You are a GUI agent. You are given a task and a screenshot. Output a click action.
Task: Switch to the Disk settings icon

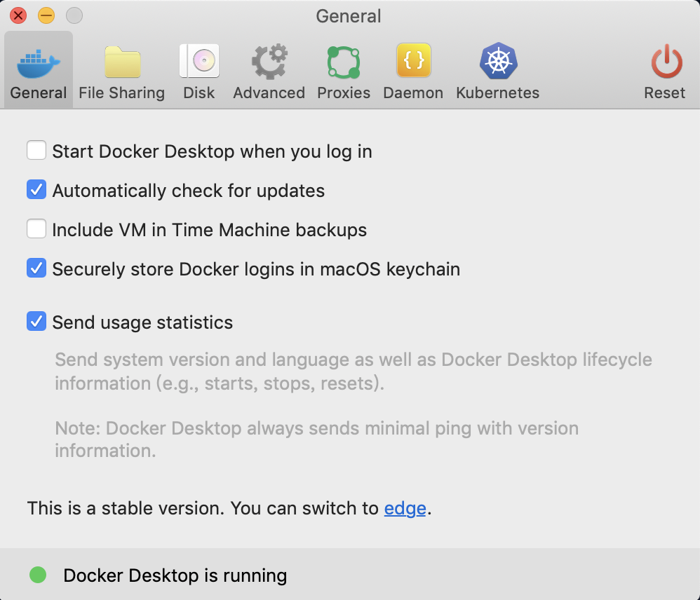pyautogui.click(x=199, y=63)
